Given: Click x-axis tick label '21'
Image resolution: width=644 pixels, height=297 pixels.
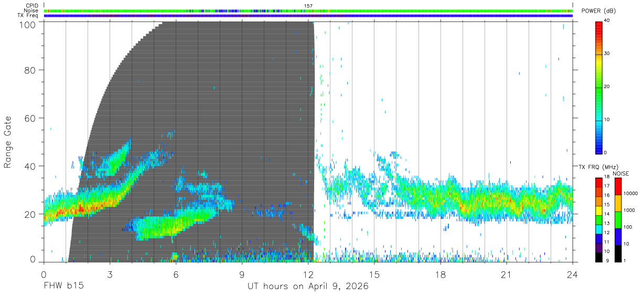Looking at the screenshot, I should (x=507, y=274).
